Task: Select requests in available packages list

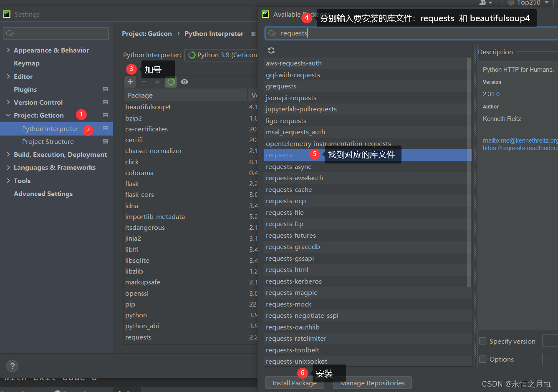Action: (x=368, y=155)
